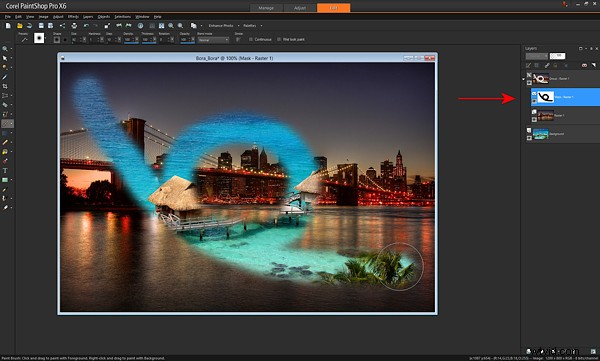
Task: Enable the Wet look paint checkbox
Action: click(279, 39)
